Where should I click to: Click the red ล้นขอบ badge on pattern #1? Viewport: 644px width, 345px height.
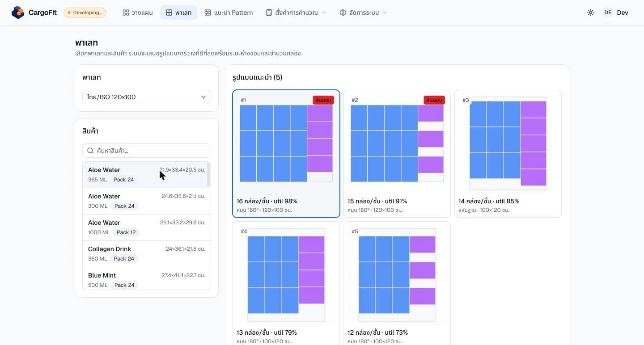coord(323,100)
